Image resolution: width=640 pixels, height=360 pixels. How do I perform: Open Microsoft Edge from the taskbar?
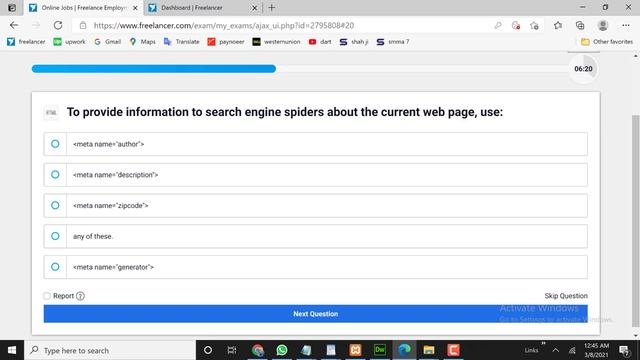(404, 350)
